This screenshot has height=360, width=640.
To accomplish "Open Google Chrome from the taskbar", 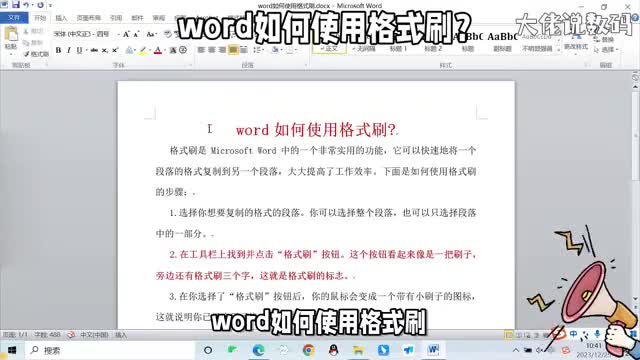I will pos(309,350).
